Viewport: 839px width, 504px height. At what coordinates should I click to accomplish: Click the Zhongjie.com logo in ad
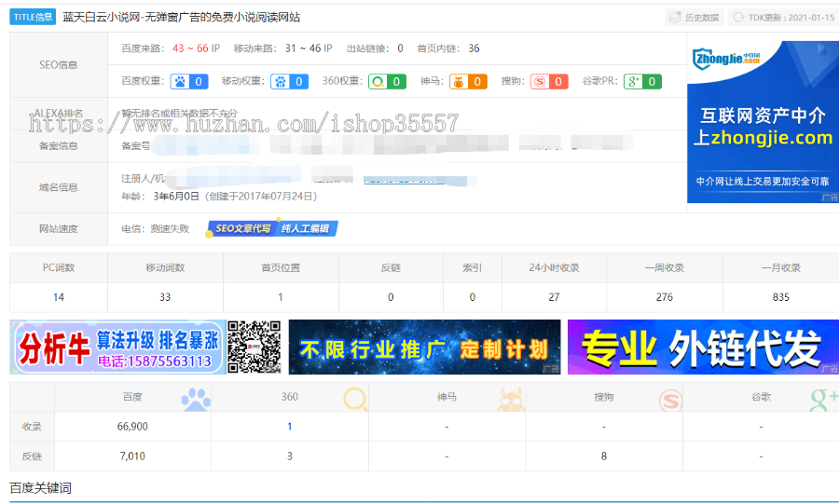(x=726, y=59)
